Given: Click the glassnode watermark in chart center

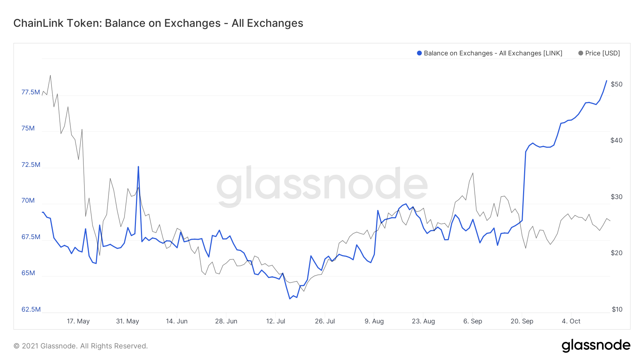Looking at the screenshot, I should point(322,186).
